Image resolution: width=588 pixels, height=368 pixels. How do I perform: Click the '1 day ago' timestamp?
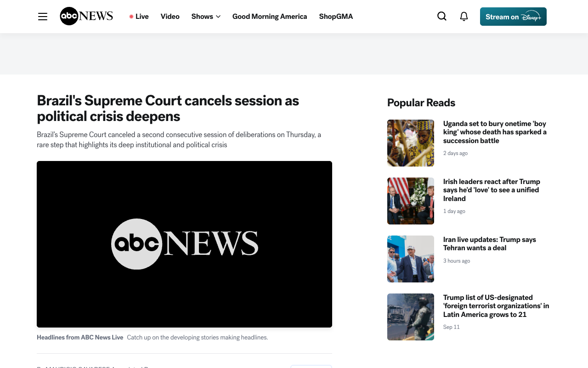pyautogui.click(x=454, y=211)
